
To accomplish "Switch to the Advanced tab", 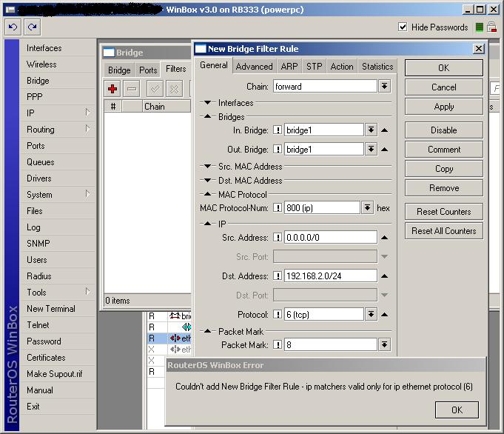I will point(254,67).
